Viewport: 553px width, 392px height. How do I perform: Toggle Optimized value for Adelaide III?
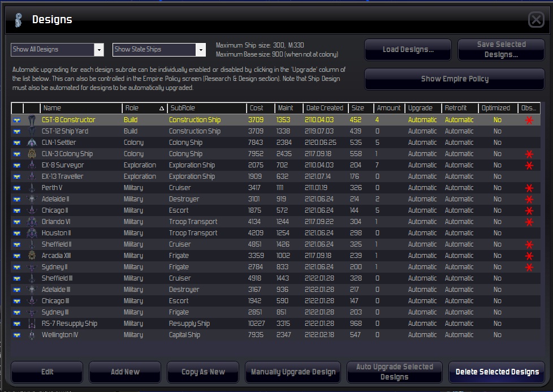[x=497, y=290]
